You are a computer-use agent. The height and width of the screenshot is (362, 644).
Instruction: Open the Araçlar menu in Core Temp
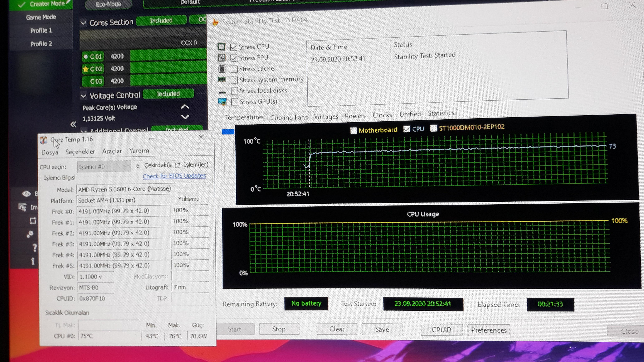pos(112,151)
